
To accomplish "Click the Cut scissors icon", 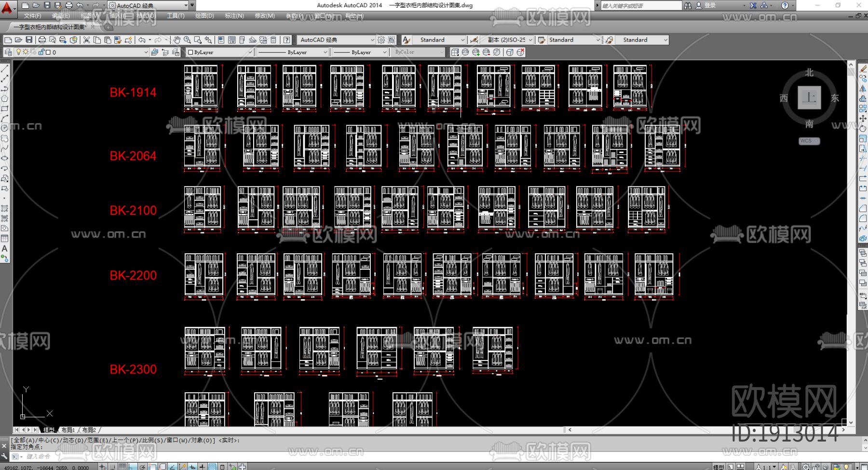I will [86, 40].
